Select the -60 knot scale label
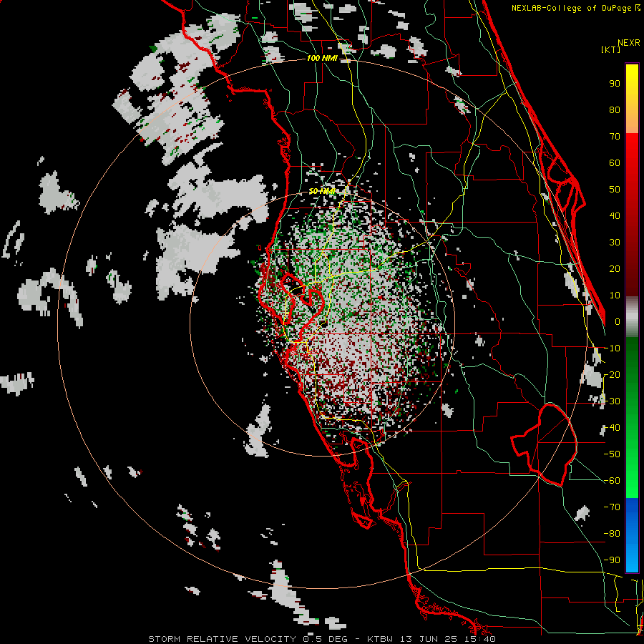Viewport: 644px width, 644px height. click(x=612, y=481)
